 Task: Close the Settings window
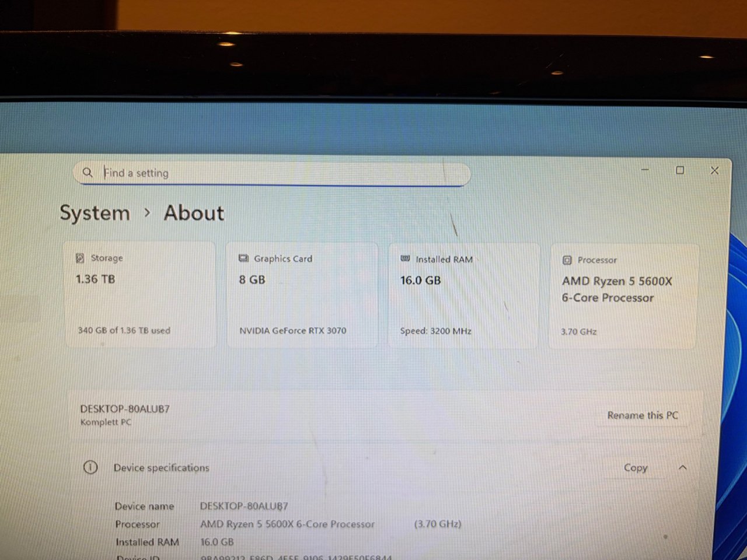pos(715,170)
